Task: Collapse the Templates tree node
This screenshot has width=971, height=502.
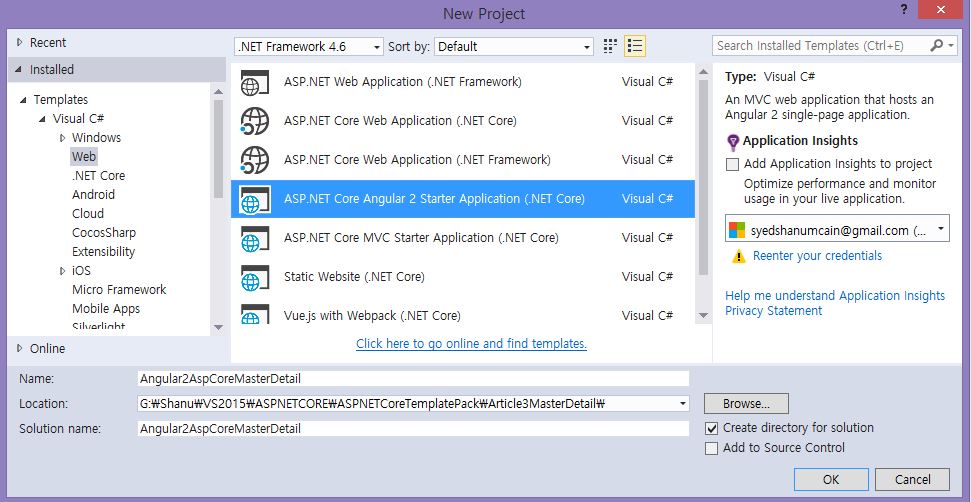Action: 24,100
